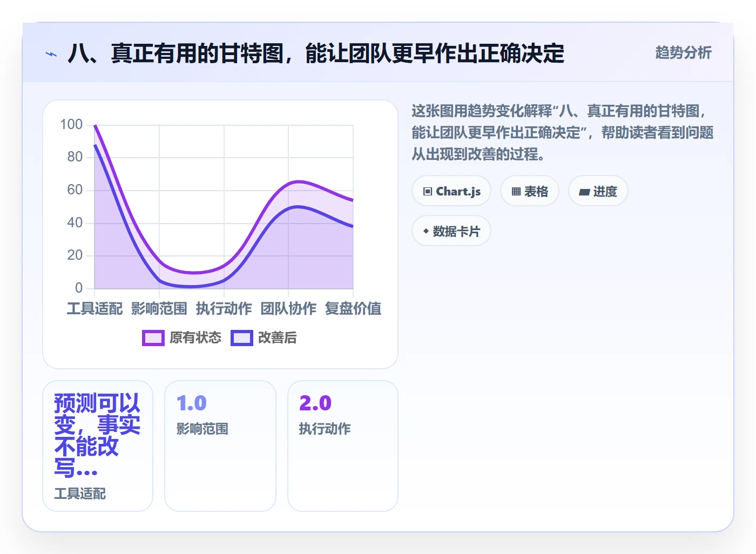The height and width of the screenshot is (554, 756).
Task: Click the table icon in 表格 chip
Action: tap(516, 192)
